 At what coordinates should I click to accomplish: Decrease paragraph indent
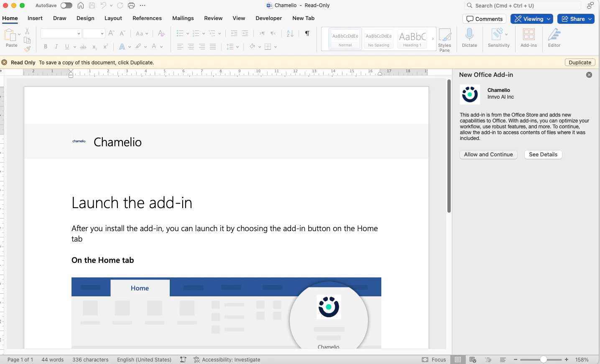(234, 33)
